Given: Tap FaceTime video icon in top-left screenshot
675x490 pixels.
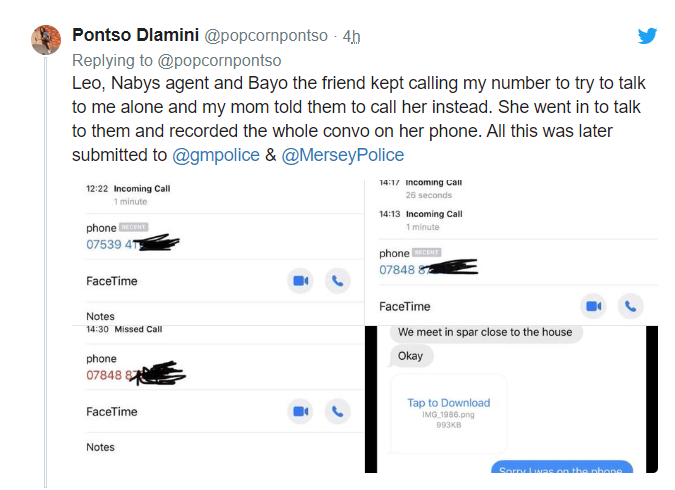Looking at the screenshot, I should click(x=300, y=281).
